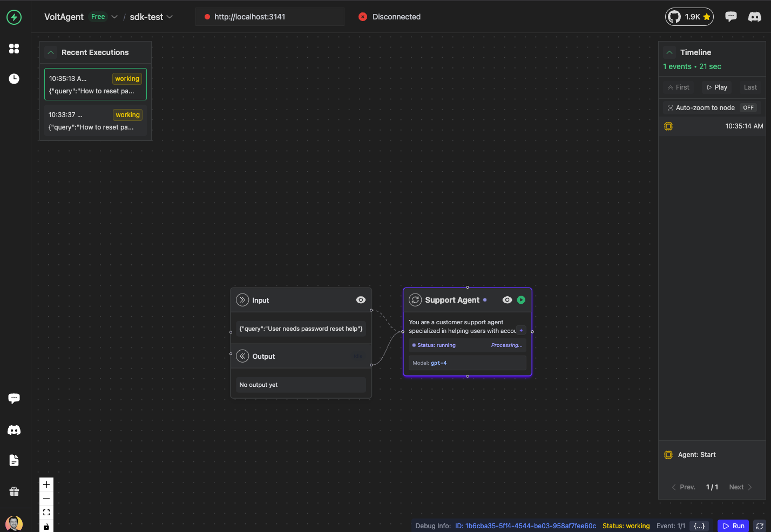Image resolution: width=771 pixels, height=532 pixels.
Task: Open the dashboard grid icon in sidebar
Action: (14, 49)
